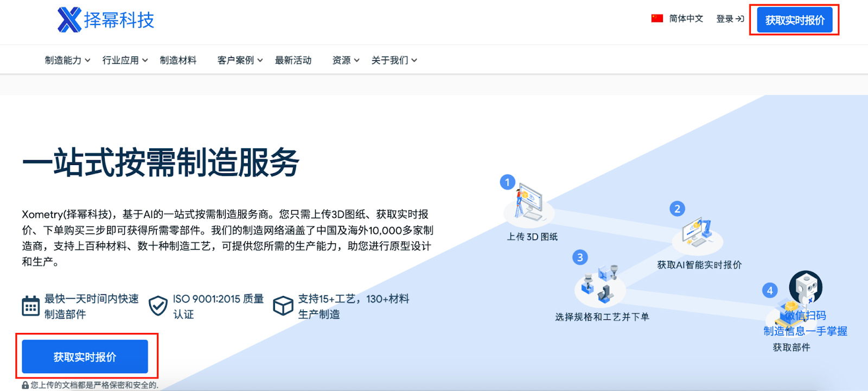Click the 支持15+工艺，130+材料 text
Image resolution: width=868 pixels, height=391 pixels.
[354, 306]
